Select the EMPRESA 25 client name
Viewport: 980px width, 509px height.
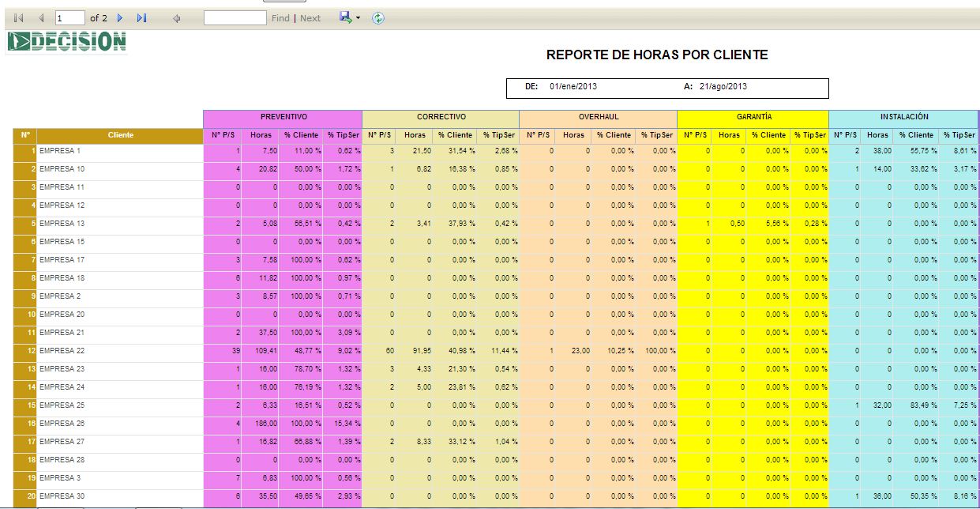[x=62, y=405]
